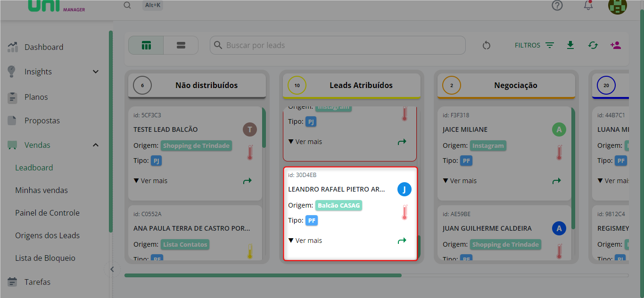Click the green sync arrows icon
This screenshot has height=298, width=644.
593,45
